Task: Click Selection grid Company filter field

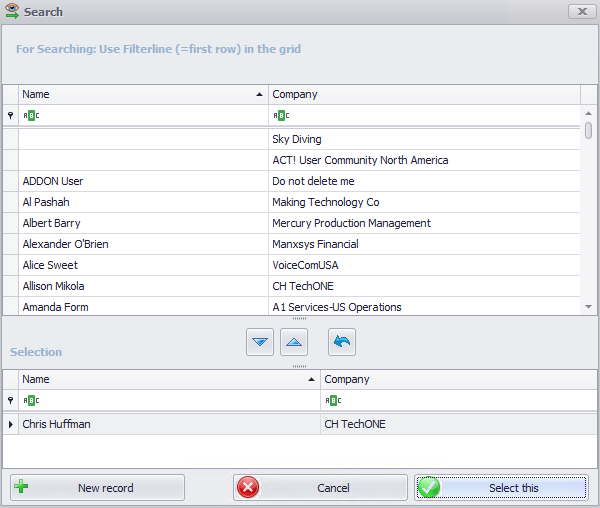Action: 459,401
